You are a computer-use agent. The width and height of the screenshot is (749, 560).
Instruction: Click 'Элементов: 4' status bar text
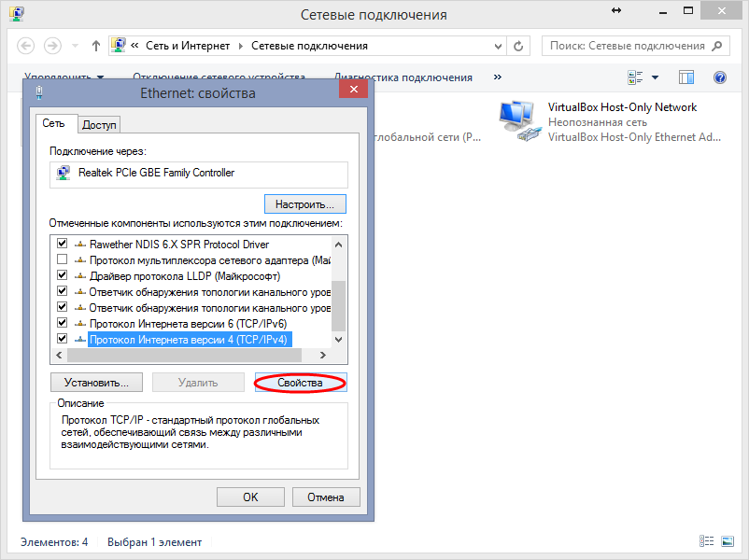(x=54, y=542)
